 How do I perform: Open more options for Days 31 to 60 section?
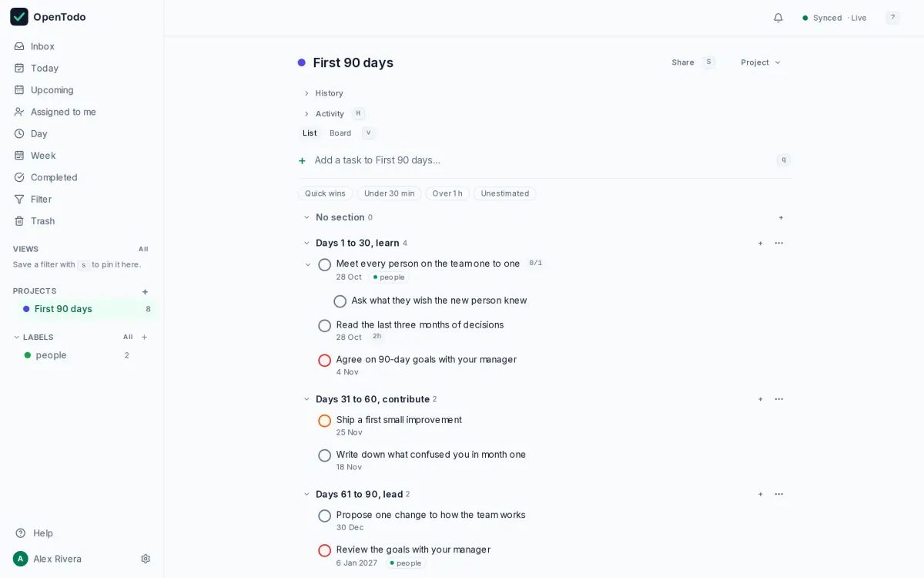click(x=779, y=399)
